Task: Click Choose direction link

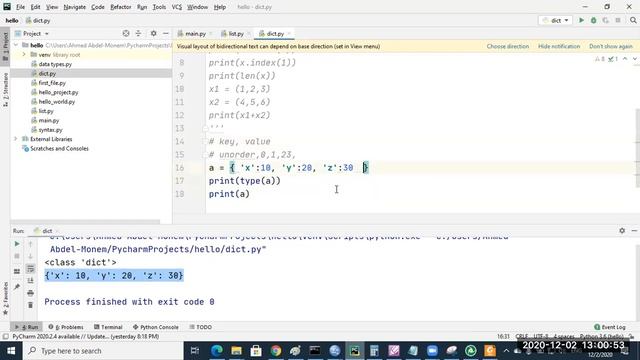Action: pos(507,47)
